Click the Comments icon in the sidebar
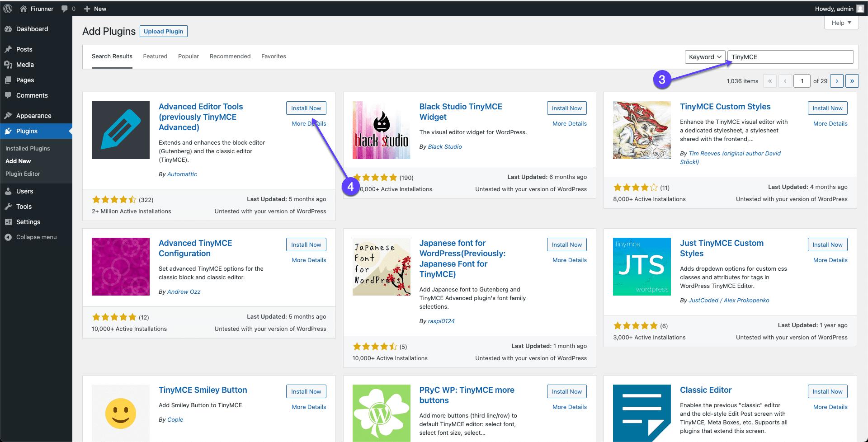Screen dimensions: 868x442 pyautogui.click(x=8, y=95)
